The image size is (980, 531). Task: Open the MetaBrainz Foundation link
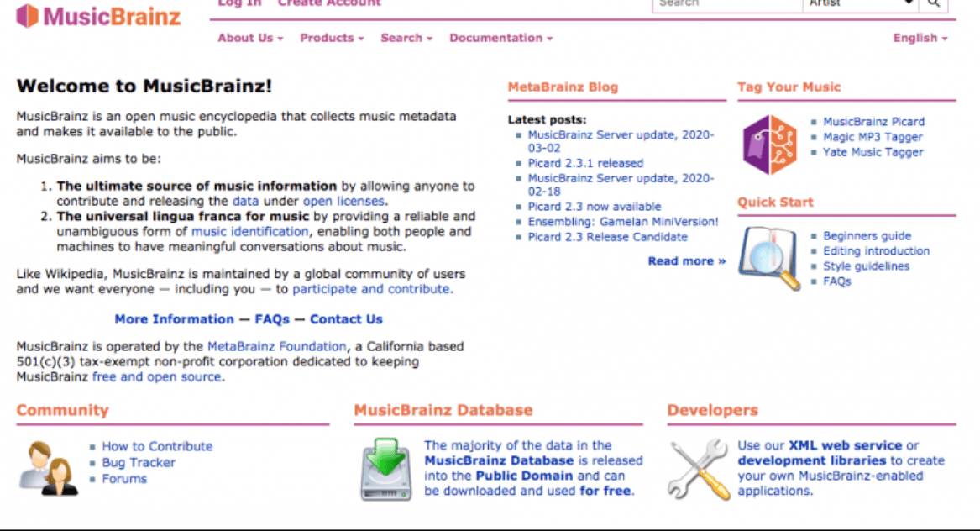click(x=277, y=346)
